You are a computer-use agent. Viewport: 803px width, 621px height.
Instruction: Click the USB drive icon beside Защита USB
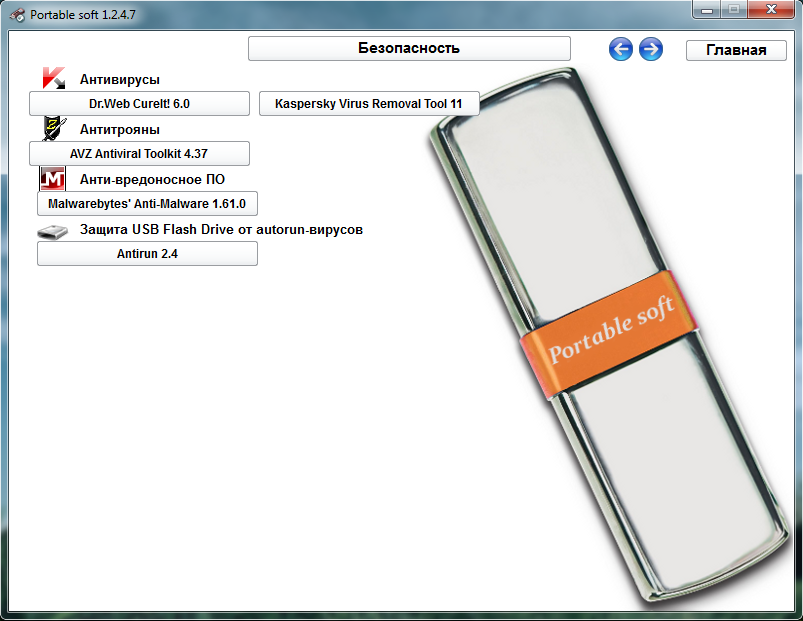click(x=52, y=231)
